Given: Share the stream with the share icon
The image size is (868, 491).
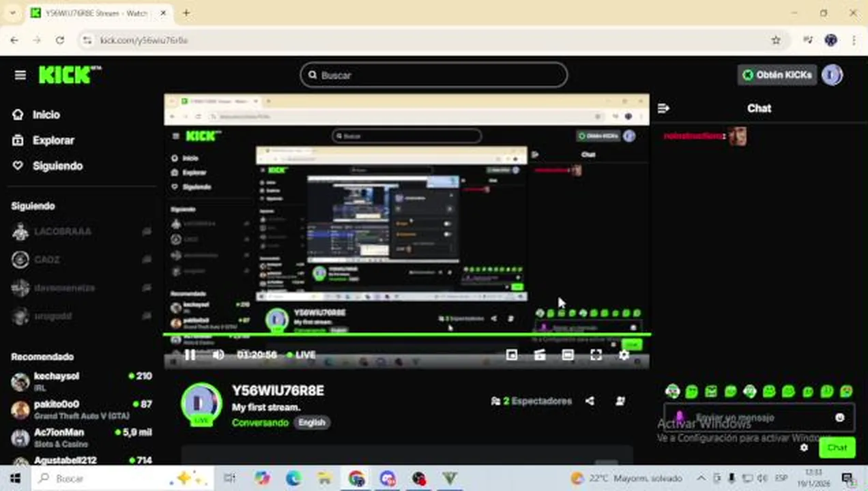Looking at the screenshot, I should point(590,401).
